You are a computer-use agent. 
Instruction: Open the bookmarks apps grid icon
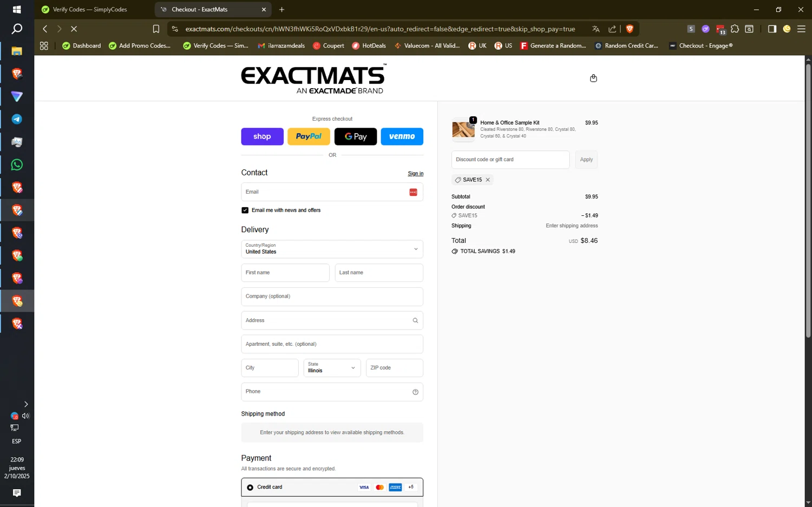tap(44, 46)
